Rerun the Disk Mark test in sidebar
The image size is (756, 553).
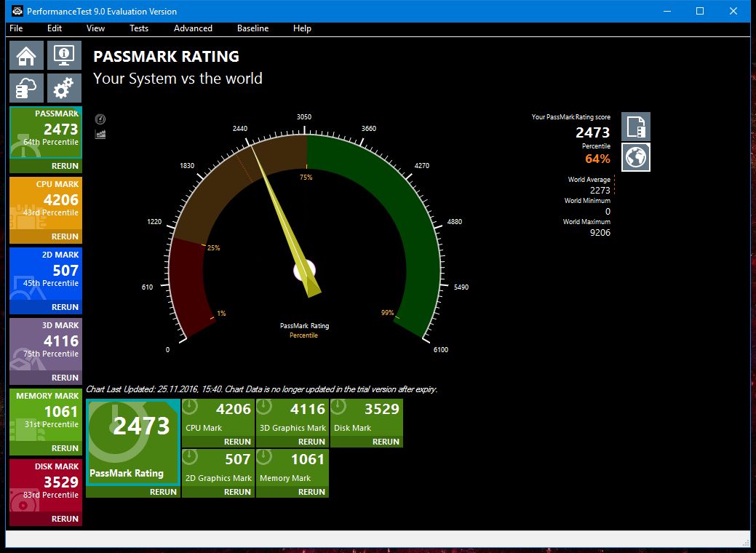(65, 519)
